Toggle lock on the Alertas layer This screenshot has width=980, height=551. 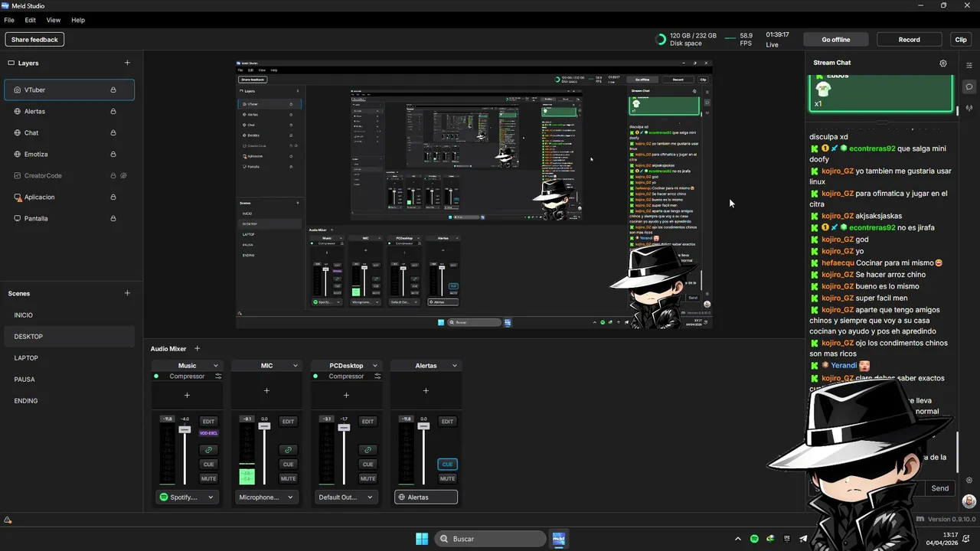(x=113, y=111)
